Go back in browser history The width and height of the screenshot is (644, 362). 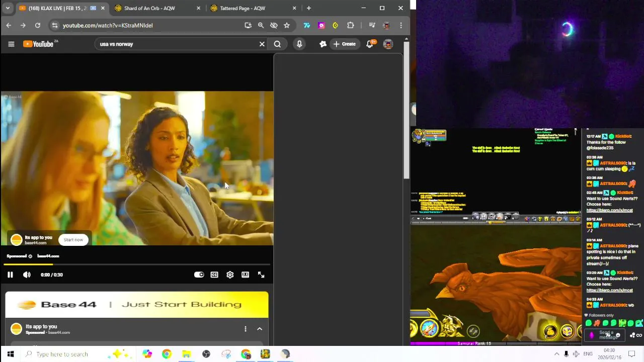(9, 25)
